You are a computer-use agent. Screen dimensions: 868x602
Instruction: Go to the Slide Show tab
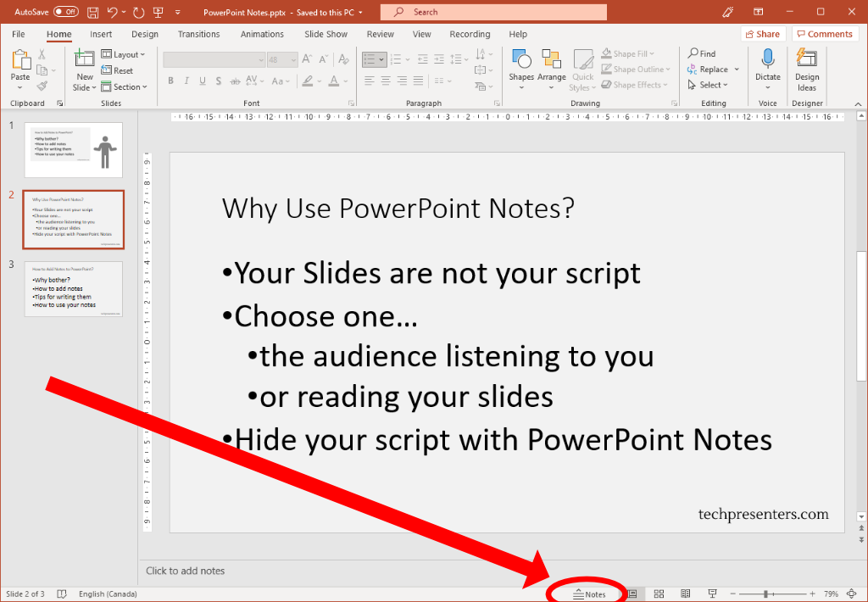pyautogui.click(x=325, y=34)
